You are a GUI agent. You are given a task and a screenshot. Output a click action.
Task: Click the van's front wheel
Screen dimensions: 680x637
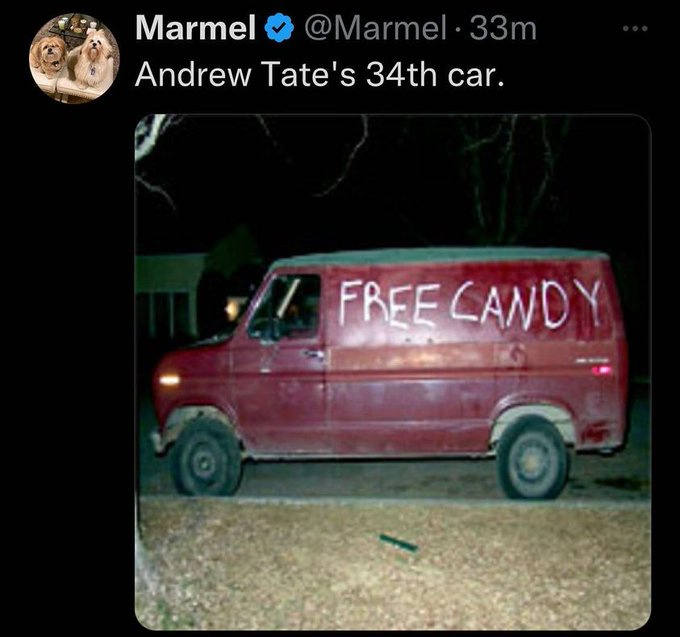point(206,459)
